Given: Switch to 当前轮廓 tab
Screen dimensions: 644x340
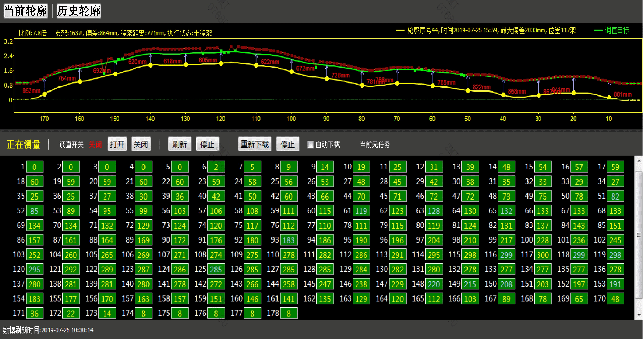Looking at the screenshot, I should pos(26,11).
